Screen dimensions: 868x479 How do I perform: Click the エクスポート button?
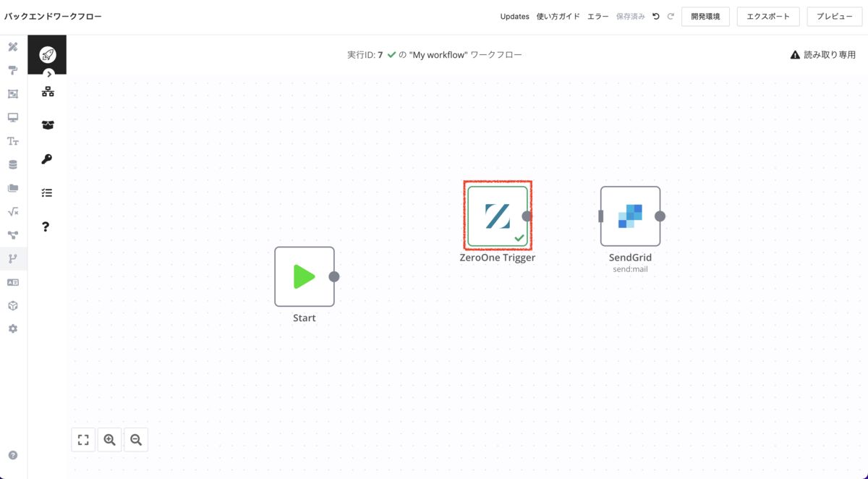click(x=768, y=17)
